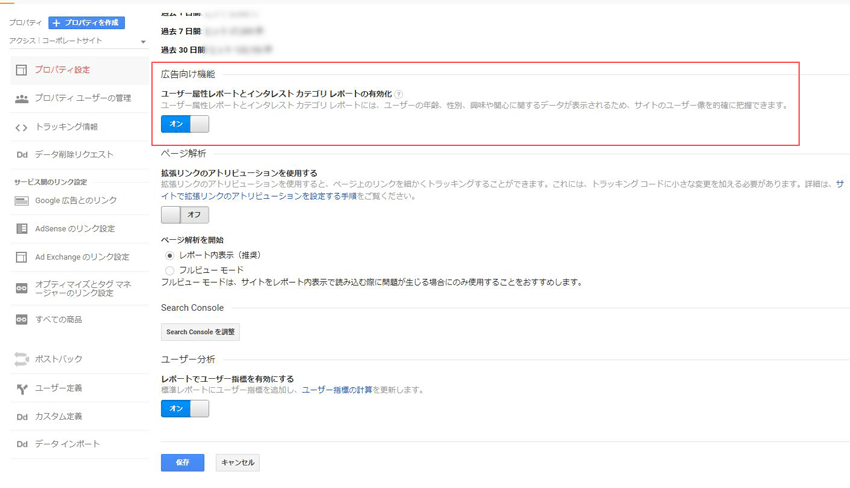The height and width of the screenshot is (488, 850).
Task: Click the ポストバック arrows icon
Action: click(x=22, y=359)
